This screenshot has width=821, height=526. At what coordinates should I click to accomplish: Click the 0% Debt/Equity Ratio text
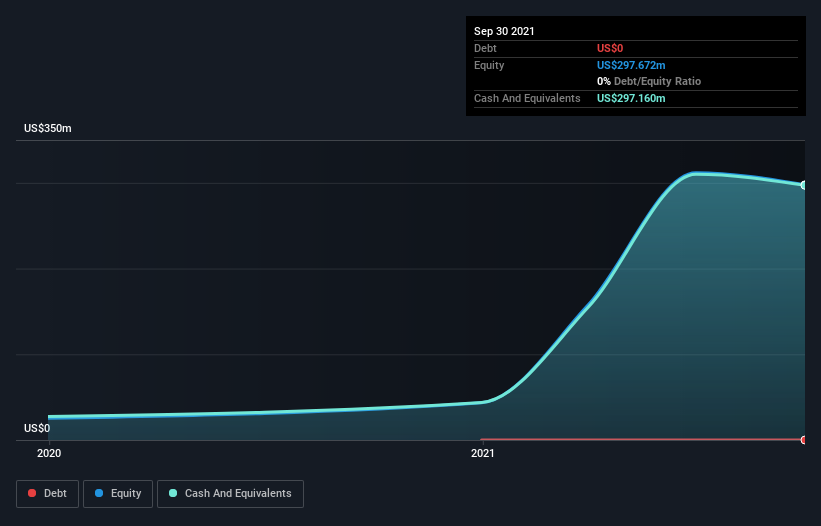tap(649, 81)
